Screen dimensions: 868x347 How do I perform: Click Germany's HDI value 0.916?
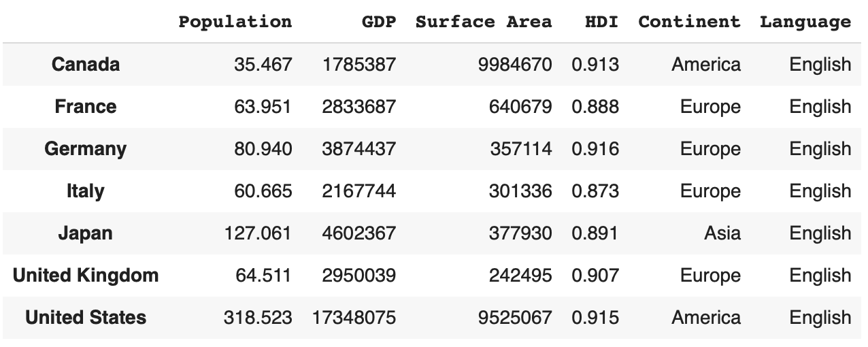coord(595,149)
